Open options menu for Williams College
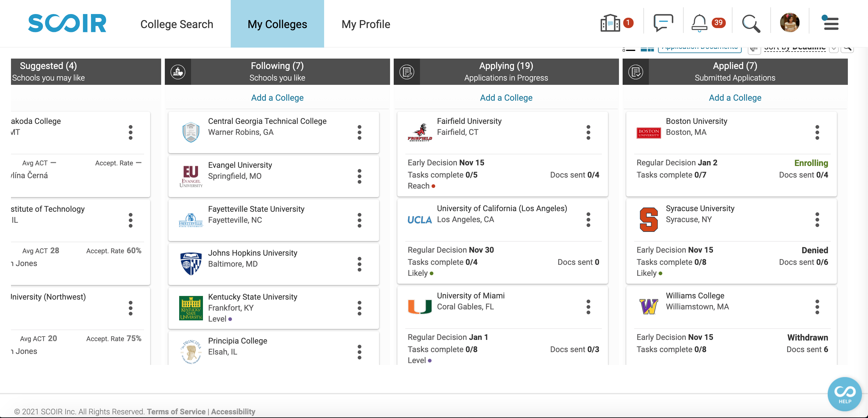 (x=817, y=307)
